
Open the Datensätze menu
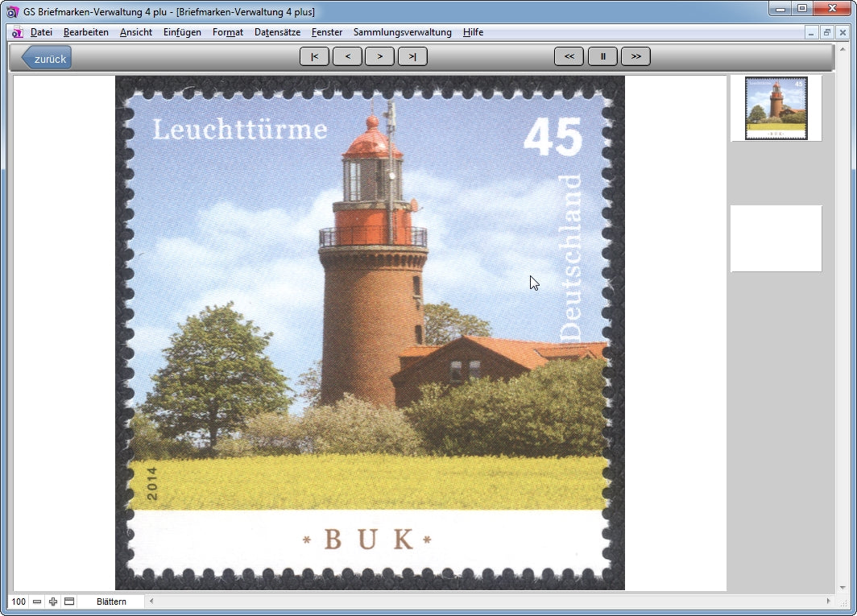[277, 32]
